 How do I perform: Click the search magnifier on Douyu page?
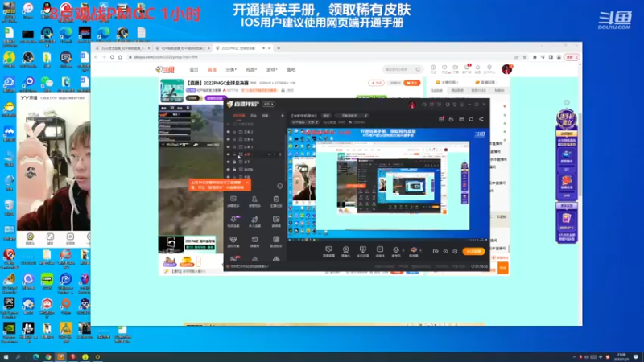418,69
